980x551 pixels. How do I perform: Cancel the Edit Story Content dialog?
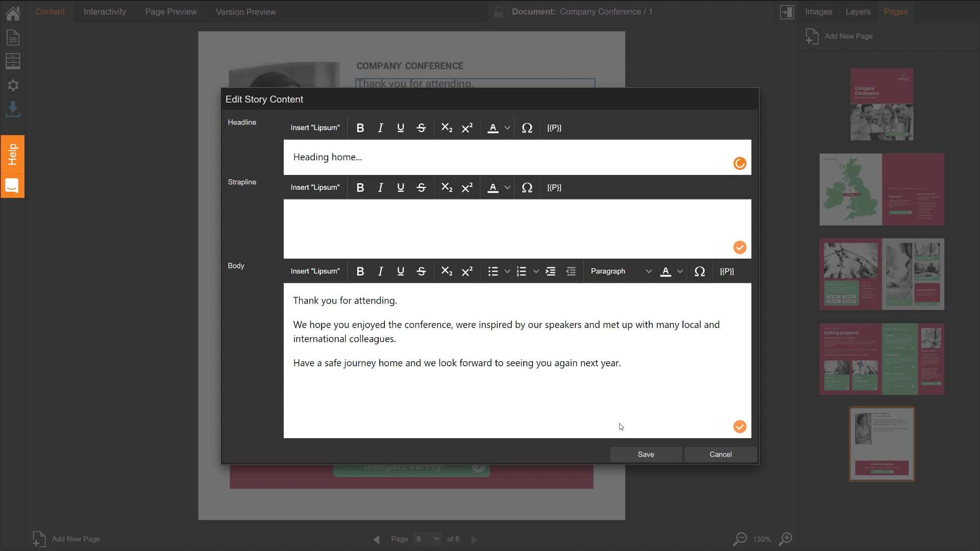tap(720, 454)
